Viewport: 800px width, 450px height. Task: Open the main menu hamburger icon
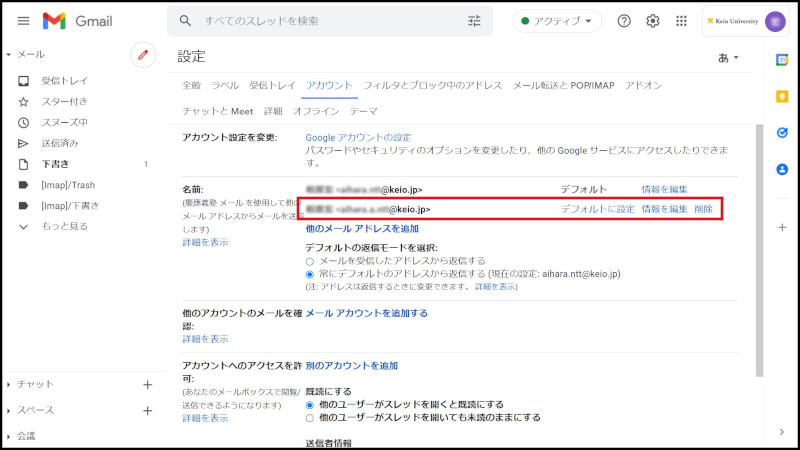(x=23, y=21)
